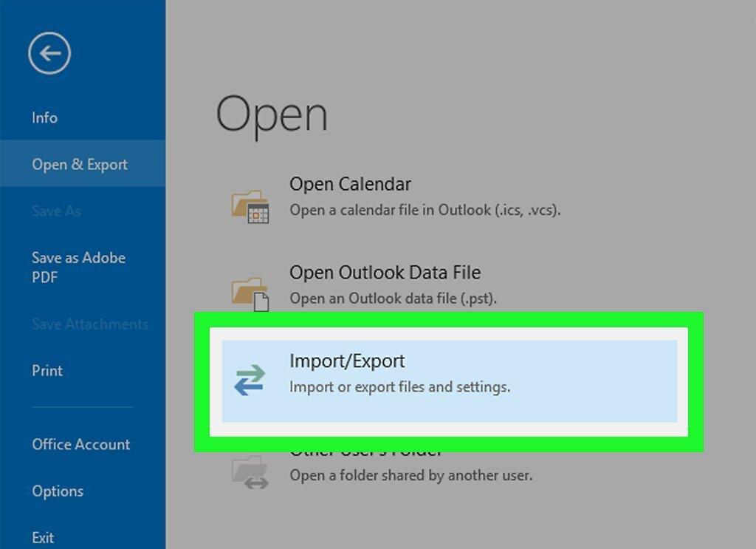Click the Open Calendar folder icon

[250, 206]
